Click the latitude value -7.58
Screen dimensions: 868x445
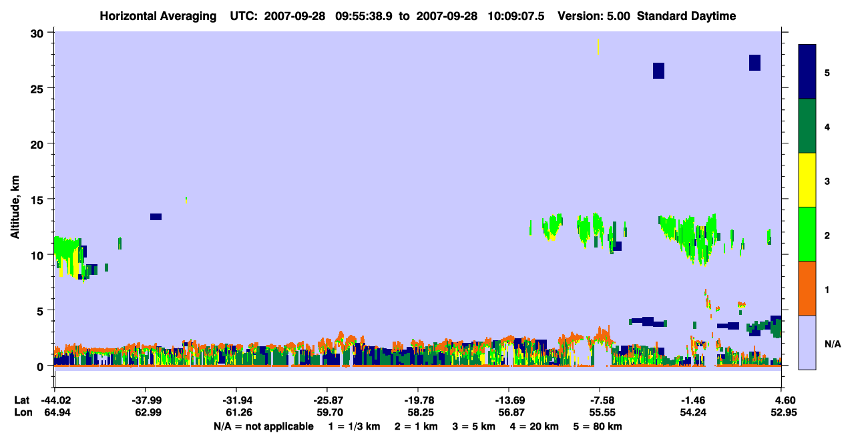coord(600,400)
